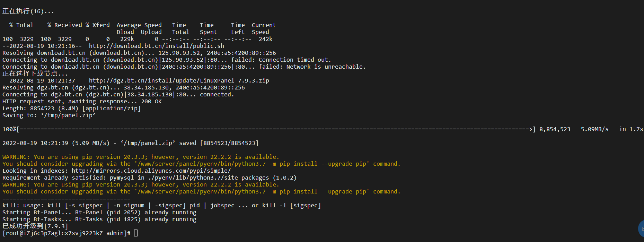Click the 'Connection timed out' failure line
This screenshot has height=242, width=644.
pyautogui.click(x=167, y=60)
